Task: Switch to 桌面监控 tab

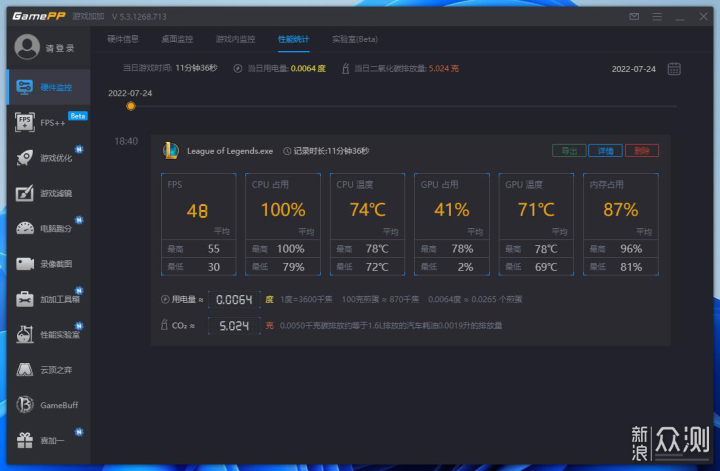Action: (177, 39)
